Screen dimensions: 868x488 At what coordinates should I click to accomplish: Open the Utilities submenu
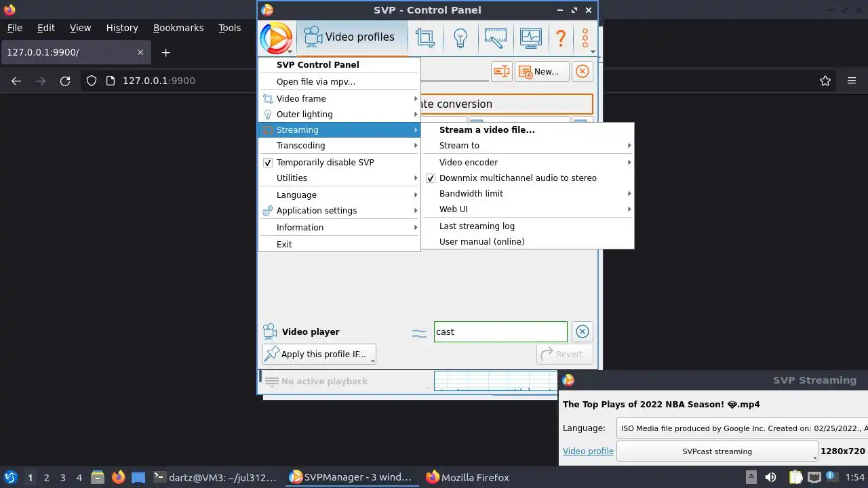(339, 178)
